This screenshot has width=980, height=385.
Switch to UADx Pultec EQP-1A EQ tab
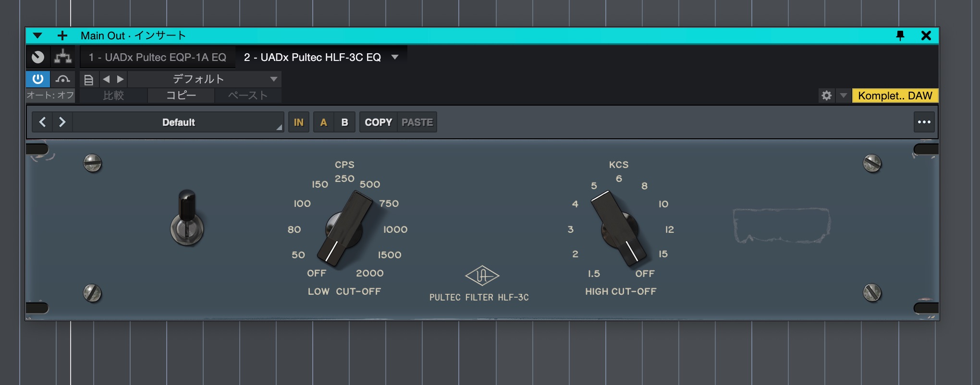[x=158, y=57]
